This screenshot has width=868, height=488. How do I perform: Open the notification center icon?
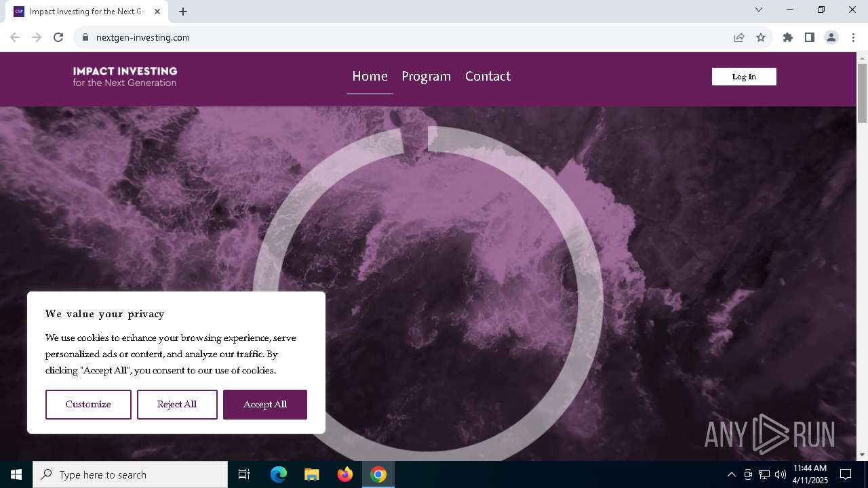(x=846, y=474)
